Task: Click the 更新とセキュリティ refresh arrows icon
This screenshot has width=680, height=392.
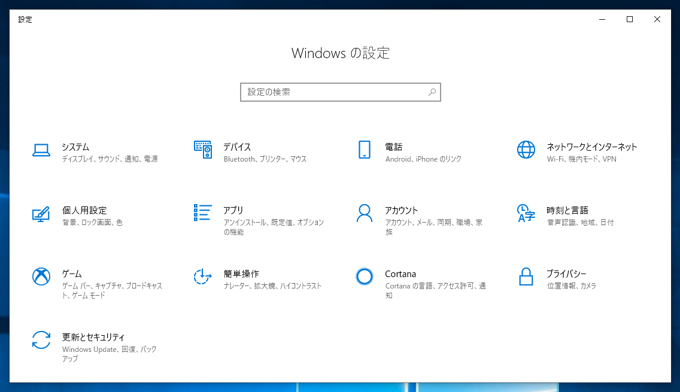Action: point(41,340)
